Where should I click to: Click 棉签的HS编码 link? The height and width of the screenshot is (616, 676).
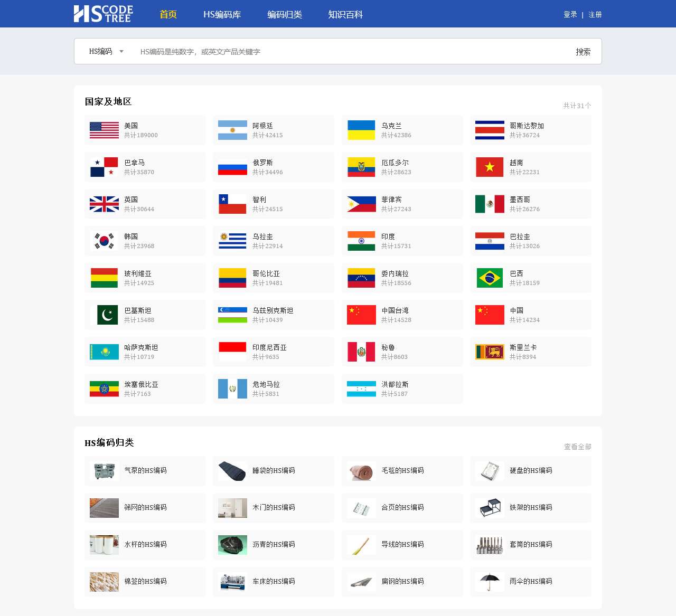point(145,581)
